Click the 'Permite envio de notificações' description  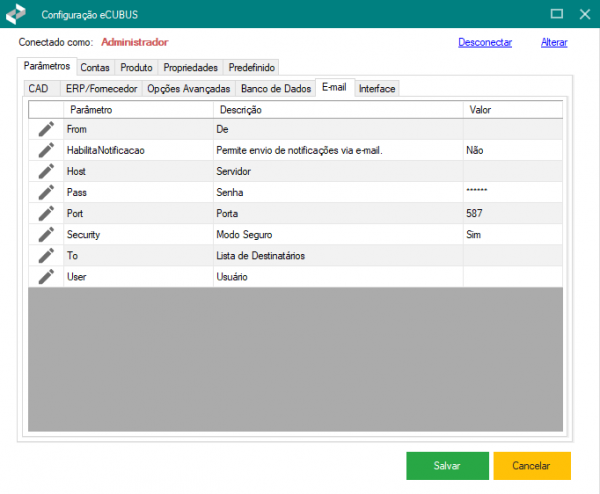(338, 150)
